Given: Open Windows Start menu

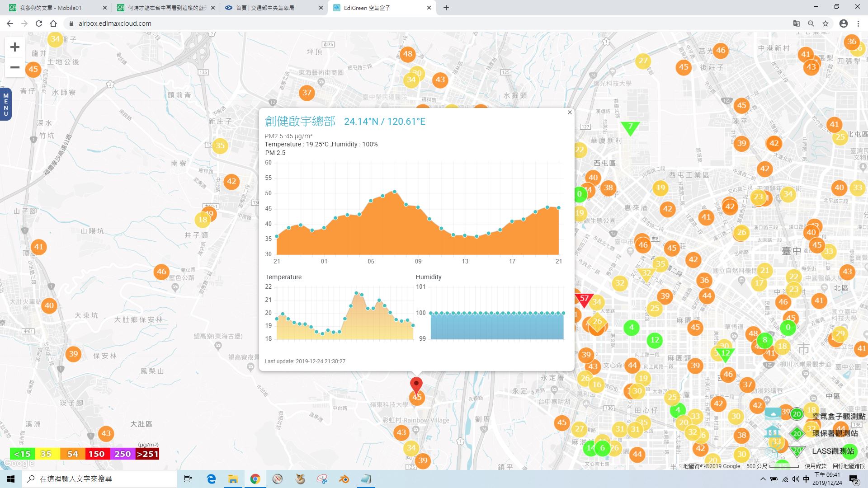Looking at the screenshot, I should coord(11,479).
